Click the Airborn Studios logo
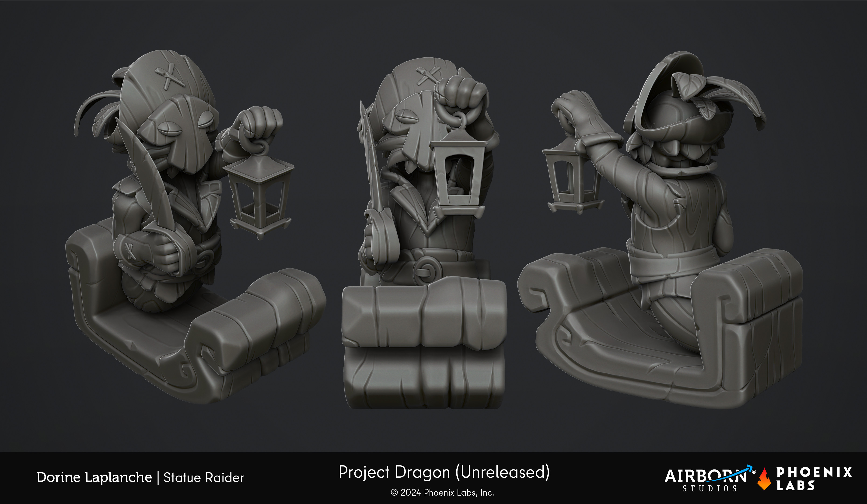The width and height of the screenshot is (867, 504). [x=710, y=479]
